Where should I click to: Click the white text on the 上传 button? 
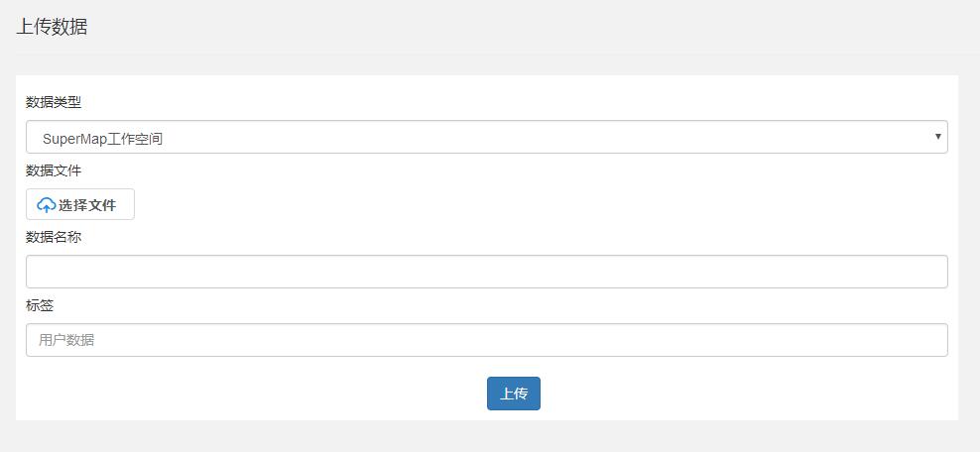click(514, 394)
